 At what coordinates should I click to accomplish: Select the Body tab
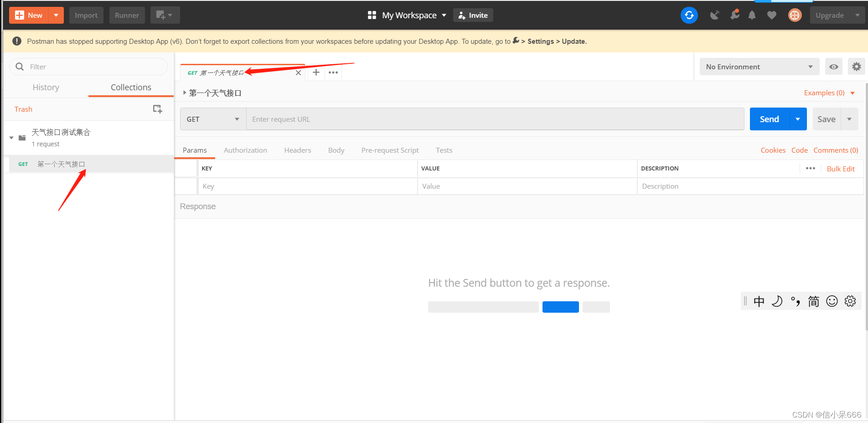[x=336, y=150]
